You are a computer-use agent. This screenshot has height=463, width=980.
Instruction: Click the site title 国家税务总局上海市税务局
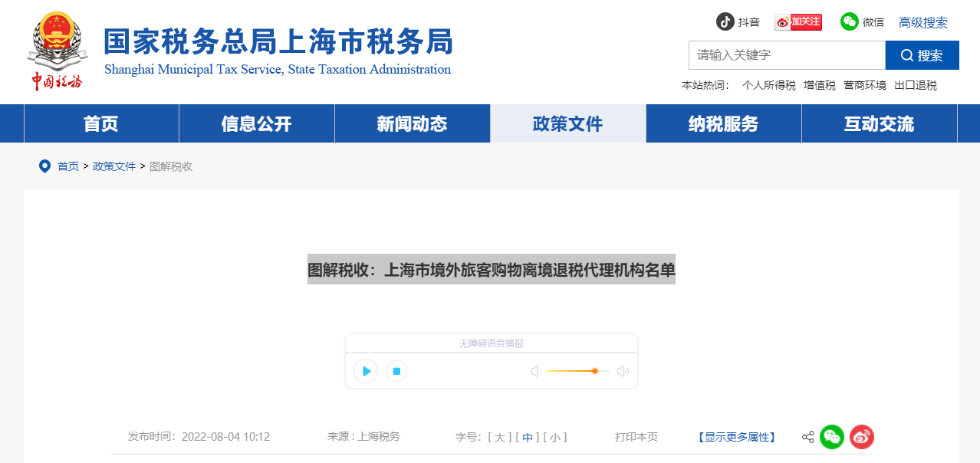click(x=278, y=41)
